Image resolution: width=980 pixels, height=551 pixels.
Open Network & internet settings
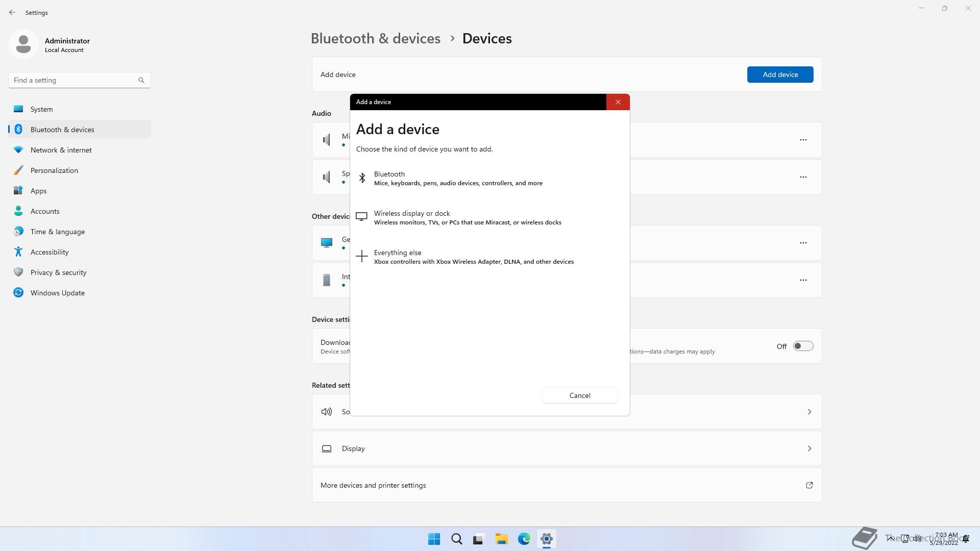coord(61,150)
